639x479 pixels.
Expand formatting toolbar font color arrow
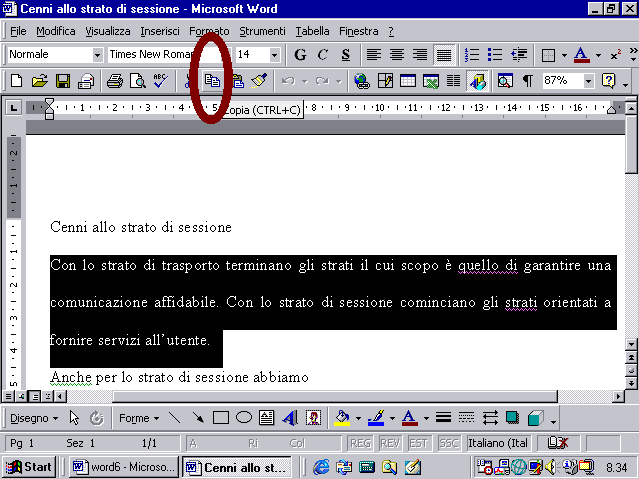598,55
